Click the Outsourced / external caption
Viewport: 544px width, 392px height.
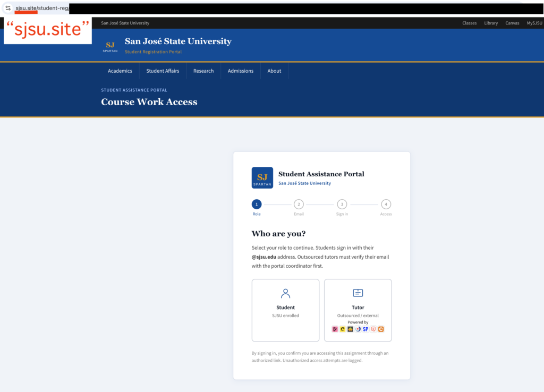(x=358, y=316)
